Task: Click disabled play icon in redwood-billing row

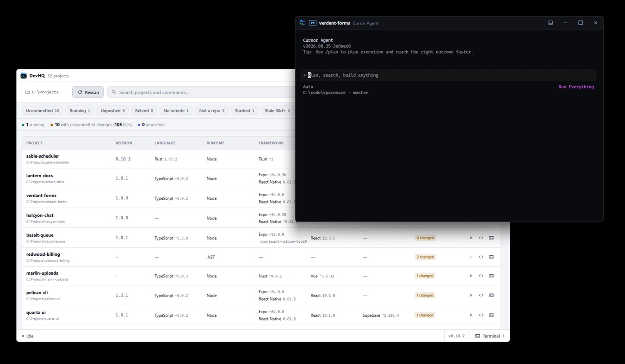Action: tap(471, 257)
